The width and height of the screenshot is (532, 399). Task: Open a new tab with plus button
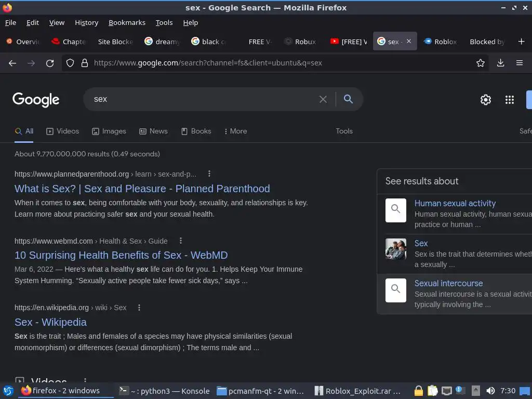[x=522, y=42]
